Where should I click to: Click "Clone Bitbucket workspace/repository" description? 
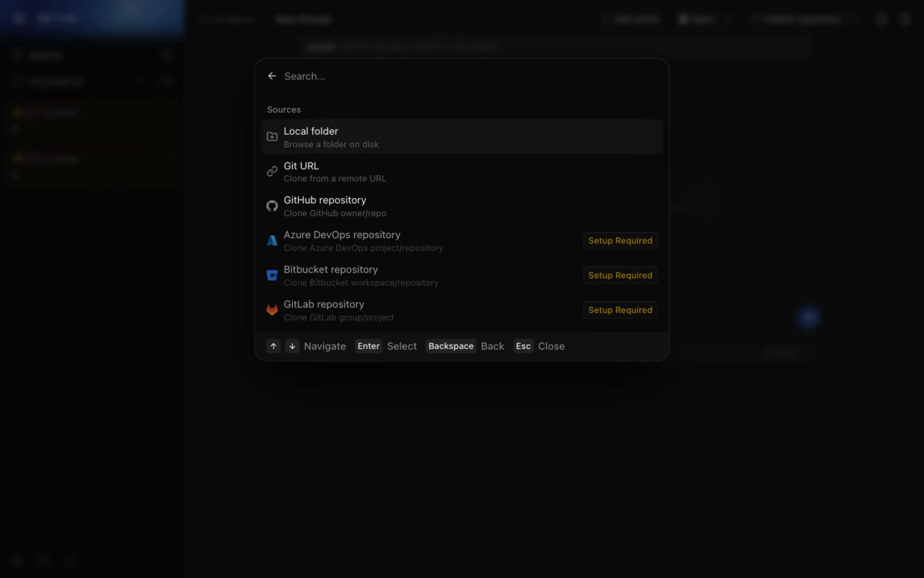tap(361, 283)
